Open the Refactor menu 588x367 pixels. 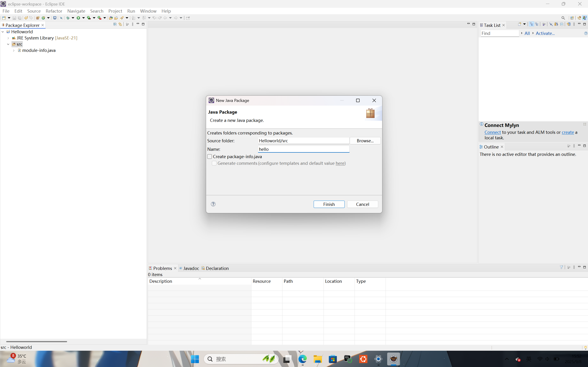point(54,11)
